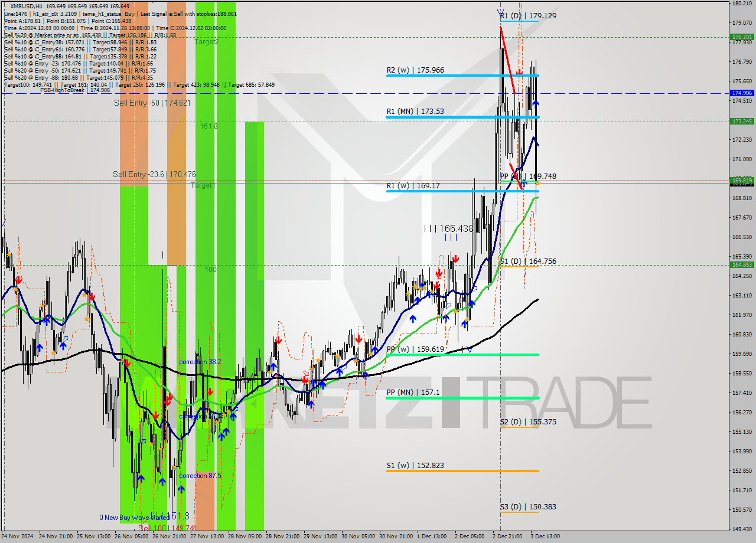
Task: Click the 159.690 price axis value
Action: coord(742,354)
